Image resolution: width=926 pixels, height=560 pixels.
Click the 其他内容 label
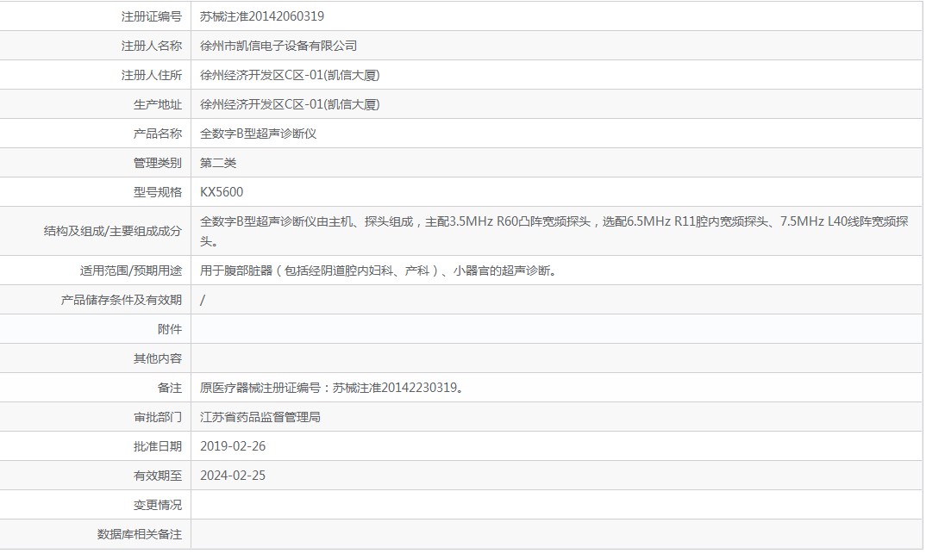point(158,358)
